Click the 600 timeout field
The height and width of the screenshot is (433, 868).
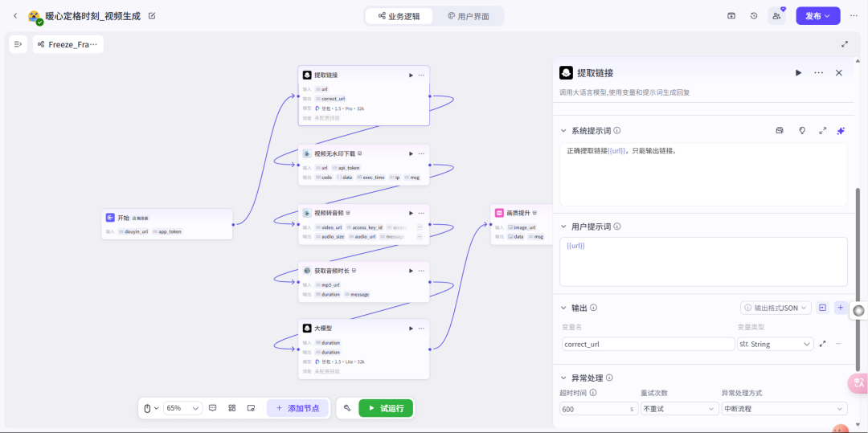point(599,409)
